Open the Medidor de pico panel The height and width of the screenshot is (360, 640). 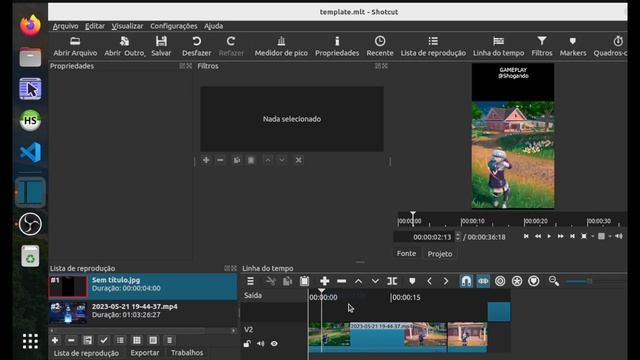click(281, 47)
